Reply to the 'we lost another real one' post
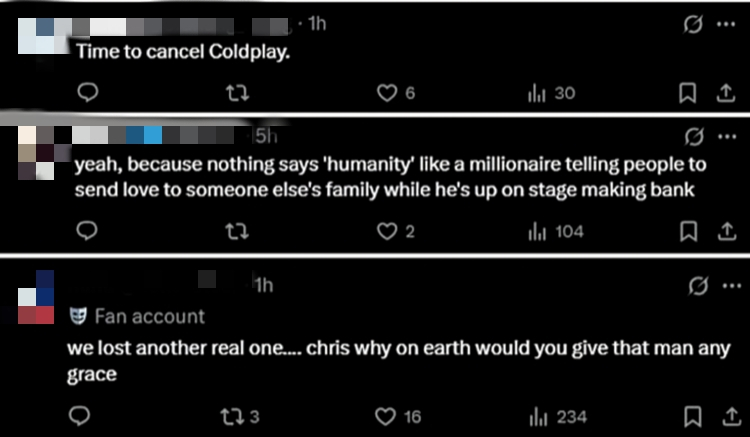The width and height of the screenshot is (750, 437). 88,416
